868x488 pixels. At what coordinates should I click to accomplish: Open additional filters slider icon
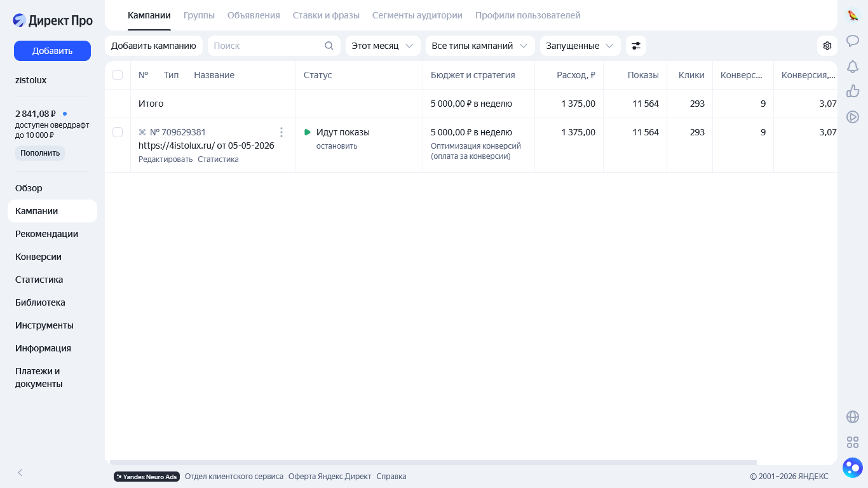tap(636, 46)
